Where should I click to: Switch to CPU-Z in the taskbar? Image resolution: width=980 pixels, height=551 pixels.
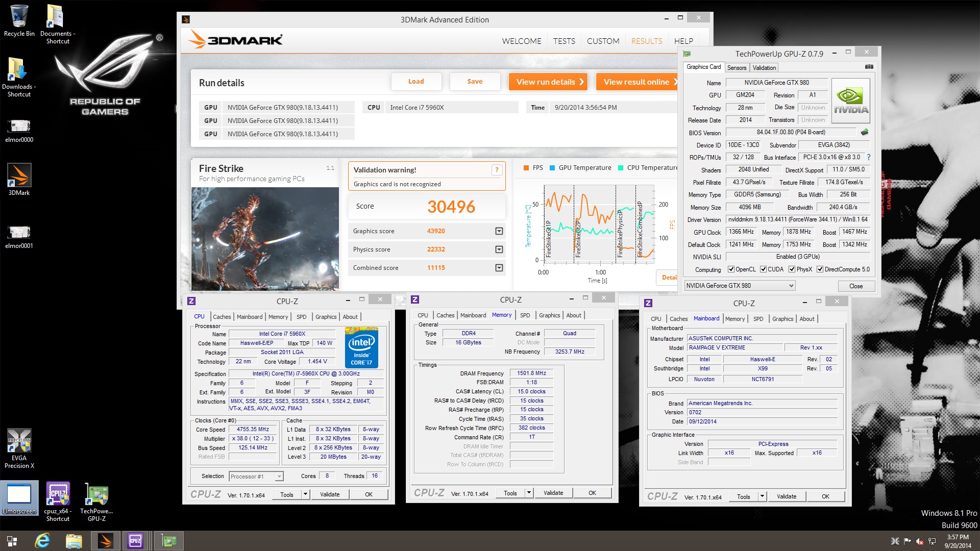click(x=135, y=541)
